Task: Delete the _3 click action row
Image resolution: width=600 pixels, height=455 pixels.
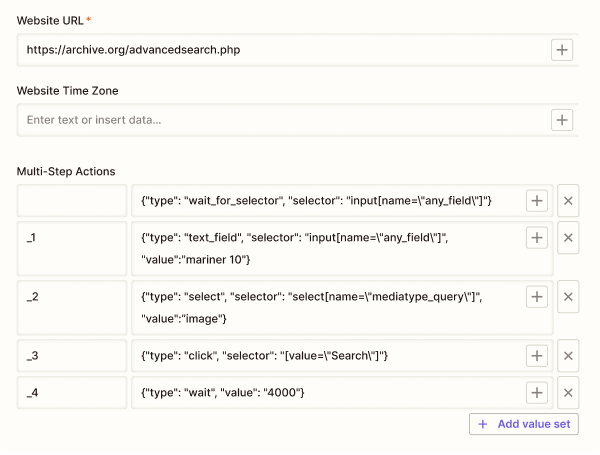Action: (568, 356)
